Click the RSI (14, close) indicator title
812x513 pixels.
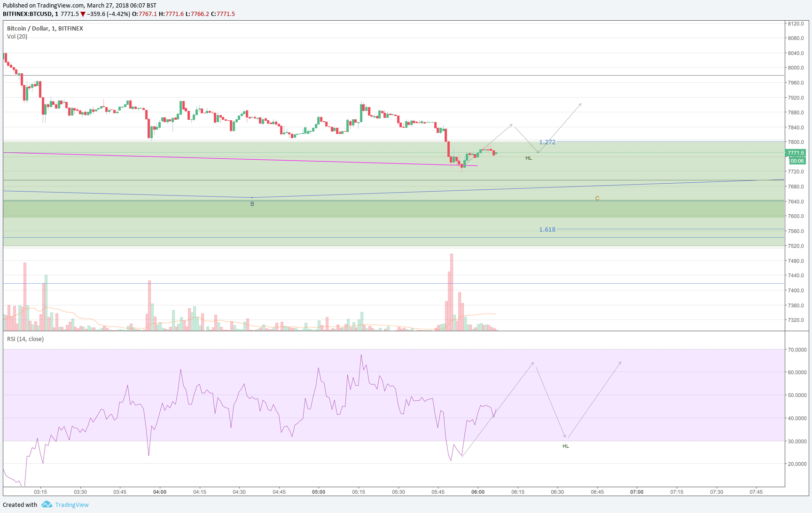25,339
